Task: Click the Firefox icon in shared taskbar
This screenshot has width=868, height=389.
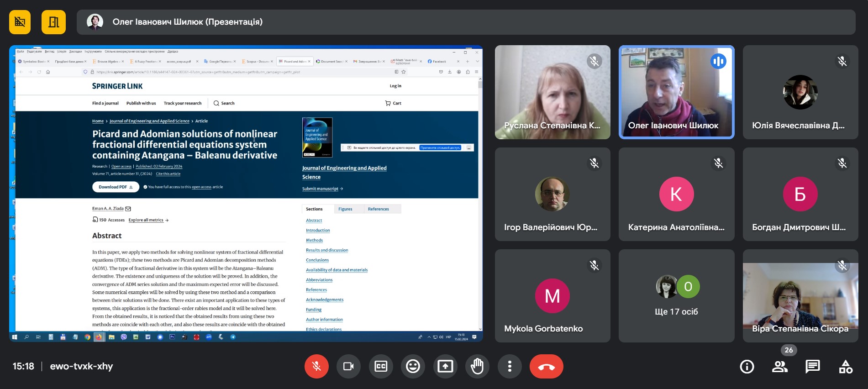Action: click(99, 337)
